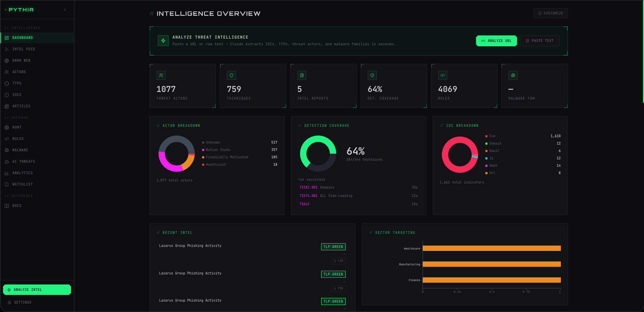Click the Email row in IOC Breakdown
The height and width of the screenshot is (312, 644).
(523, 151)
